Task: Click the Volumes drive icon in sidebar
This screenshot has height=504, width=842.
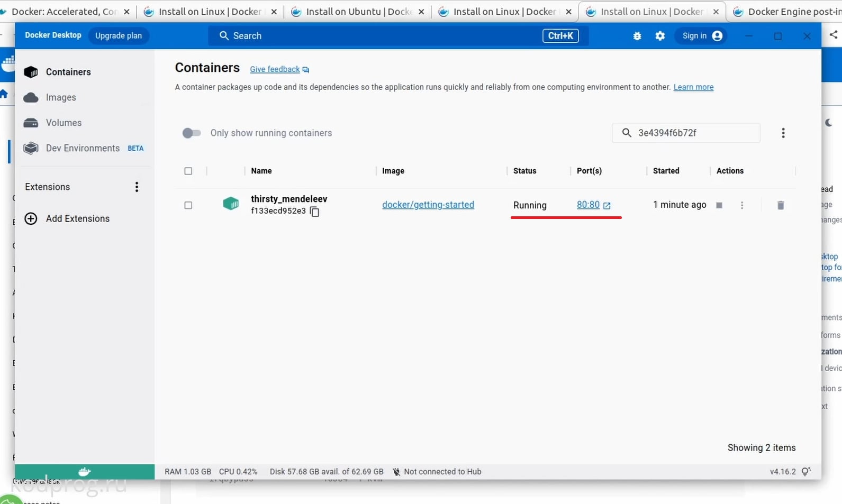Action: pos(31,123)
